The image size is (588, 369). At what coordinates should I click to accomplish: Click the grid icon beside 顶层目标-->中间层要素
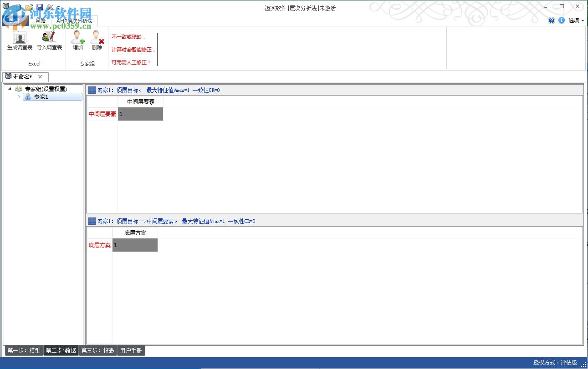click(92, 221)
